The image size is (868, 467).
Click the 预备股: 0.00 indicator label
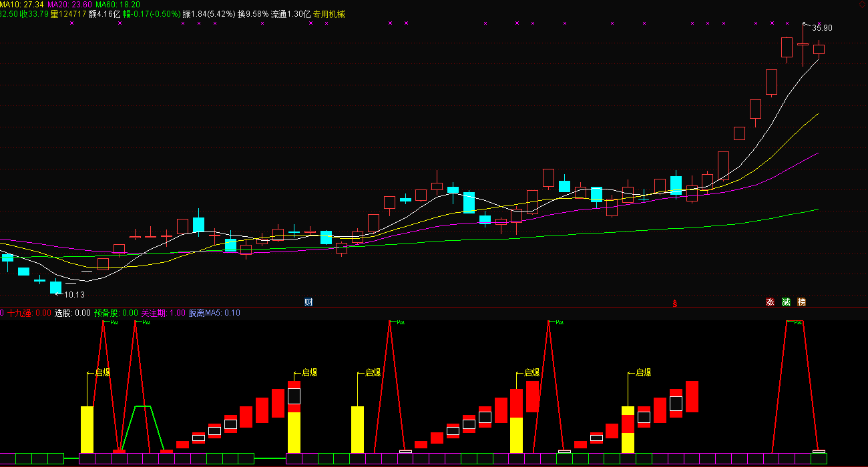[x=116, y=313]
